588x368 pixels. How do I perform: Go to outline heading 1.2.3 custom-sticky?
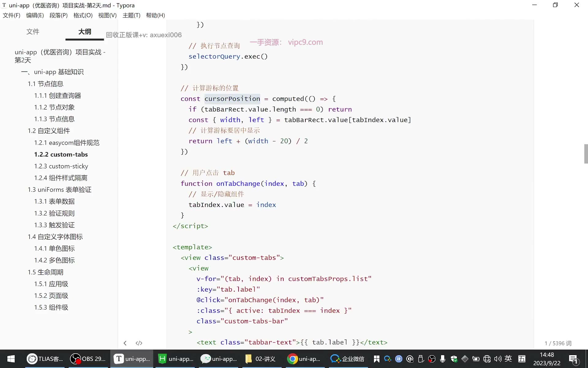(x=61, y=166)
